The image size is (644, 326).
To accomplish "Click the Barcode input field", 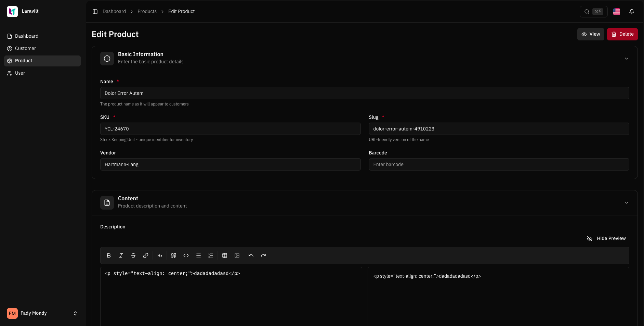I will click(499, 164).
